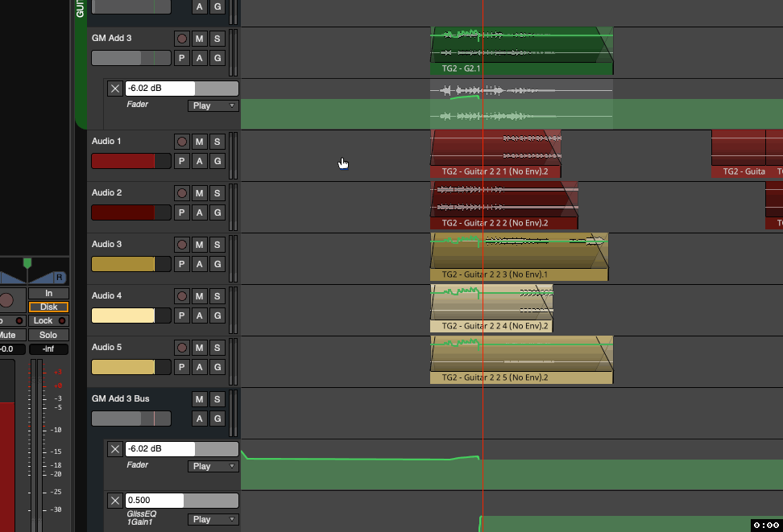
Task: Click the Audio 3 track fader slider
Action: 130,264
